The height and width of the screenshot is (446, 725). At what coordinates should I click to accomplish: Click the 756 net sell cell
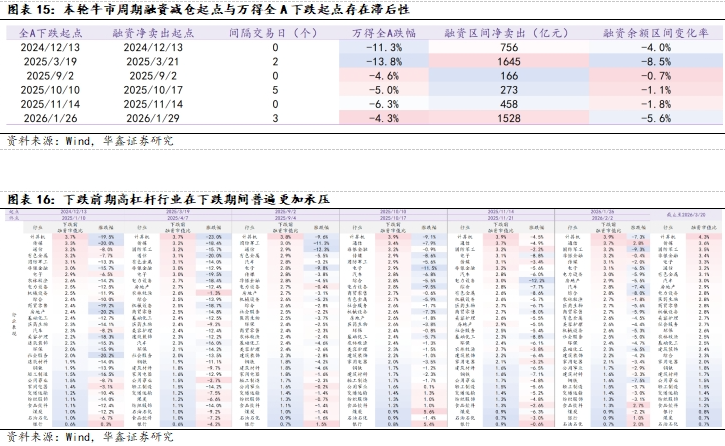point(508,47)
